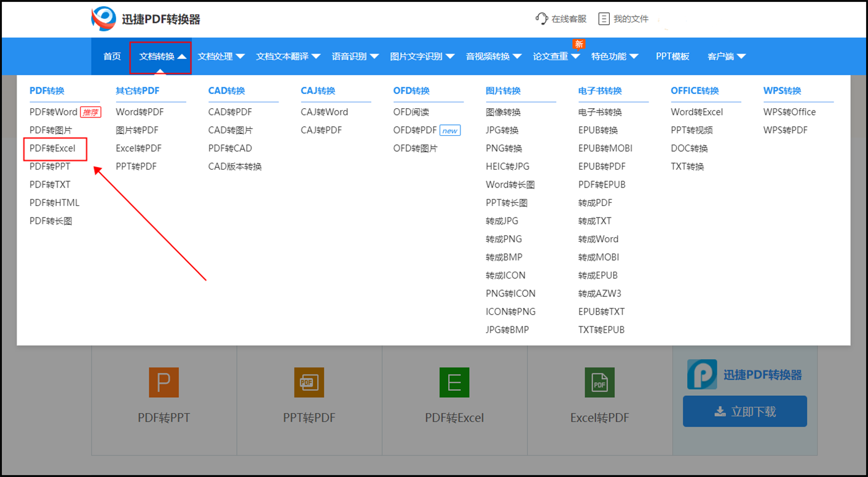Click CAD版本转换 link

pos(235,167)
